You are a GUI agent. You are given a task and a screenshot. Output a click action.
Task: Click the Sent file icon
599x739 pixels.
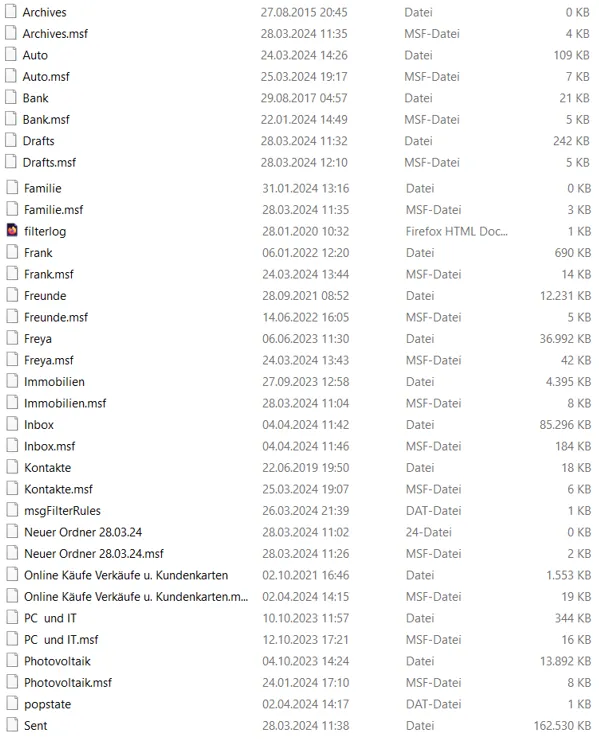(12, 725)
